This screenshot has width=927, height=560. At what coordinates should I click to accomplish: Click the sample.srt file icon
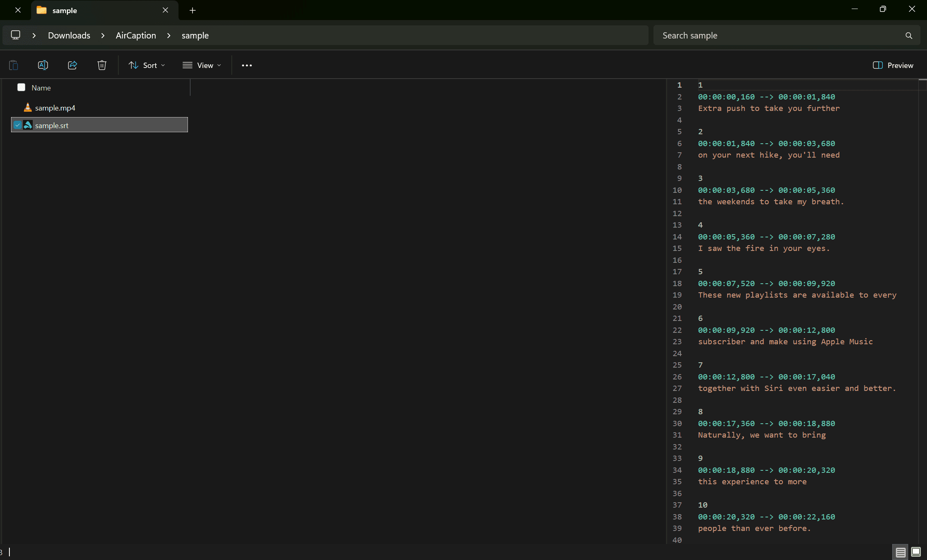28,125
